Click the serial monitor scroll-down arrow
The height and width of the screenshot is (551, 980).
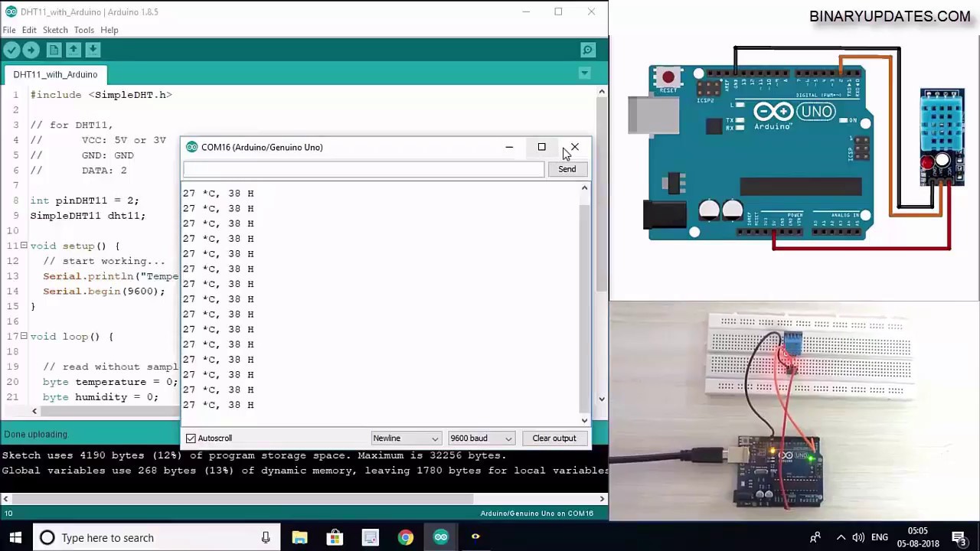[584, 419]
